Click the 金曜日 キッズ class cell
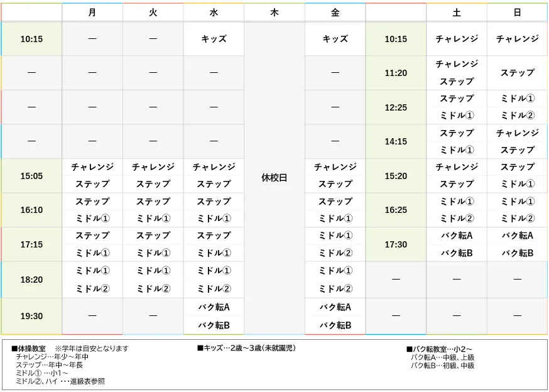The width and height of the screenshot is (549, 392). (334, 39)
